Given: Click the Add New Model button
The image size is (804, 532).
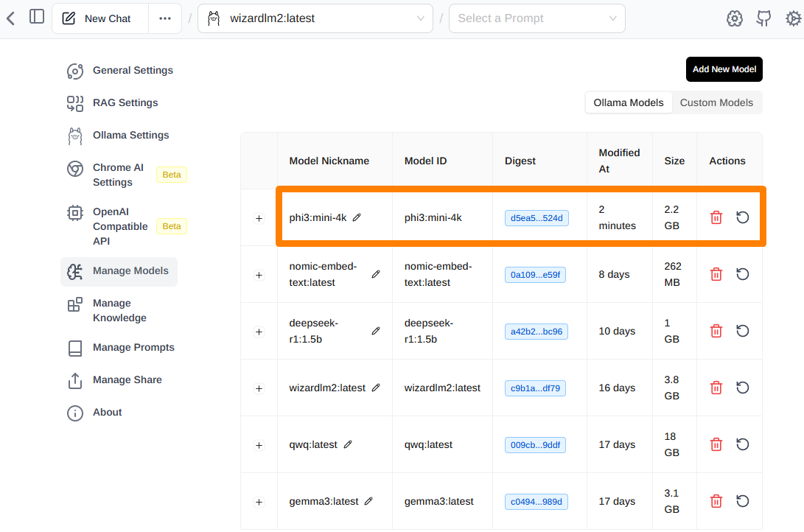Looking at the screenshot, I should point(724,69).
